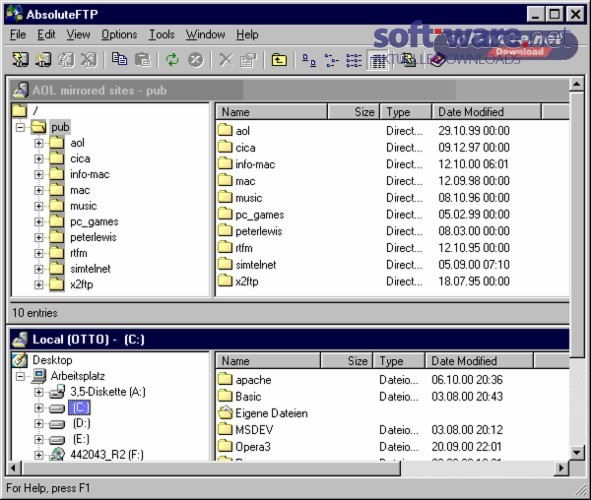Sort remote list by Date Modified column
The image size is (591, 500).
point(487,112)
